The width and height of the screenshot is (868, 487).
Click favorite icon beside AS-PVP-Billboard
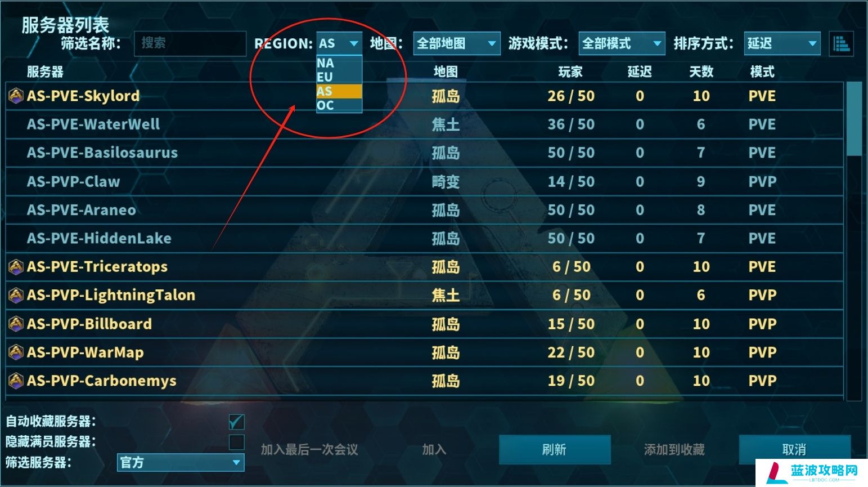pyautogui.click(x=16, y=324)
